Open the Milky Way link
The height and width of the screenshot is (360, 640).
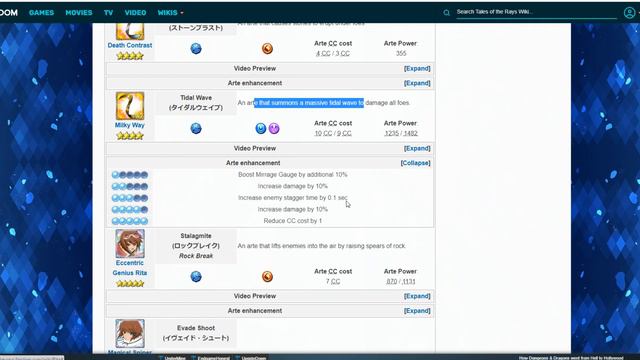click(x=130, y=125)
